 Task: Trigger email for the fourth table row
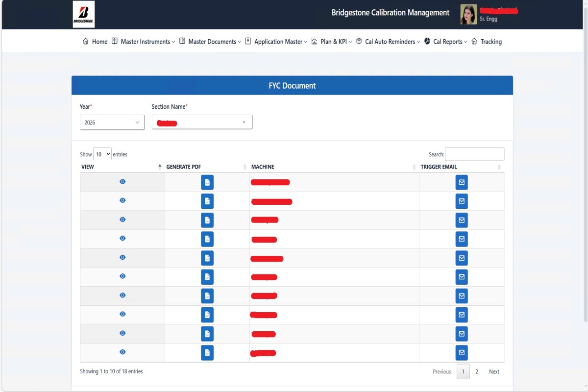tap(461, 239)
